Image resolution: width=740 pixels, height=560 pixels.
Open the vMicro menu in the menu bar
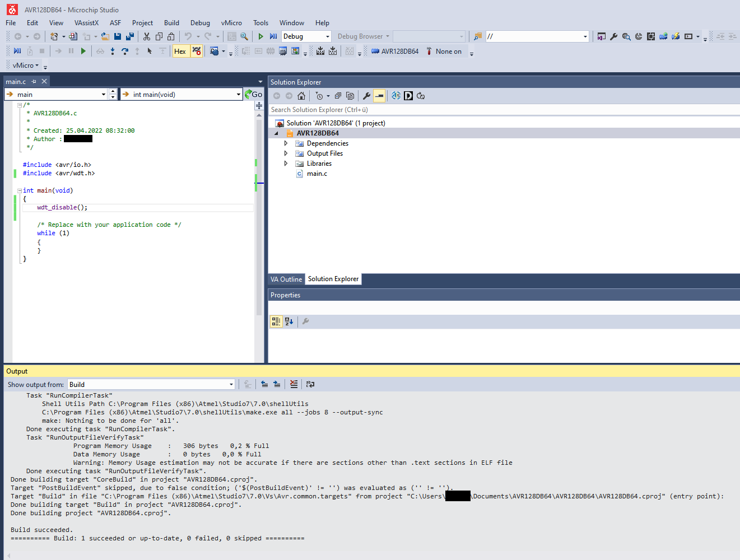coord(231,23)
